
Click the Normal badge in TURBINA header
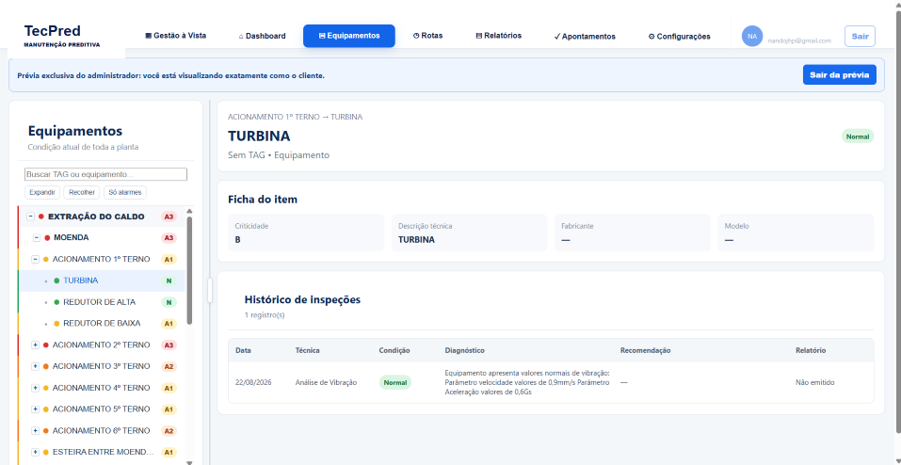coord(857,137)
